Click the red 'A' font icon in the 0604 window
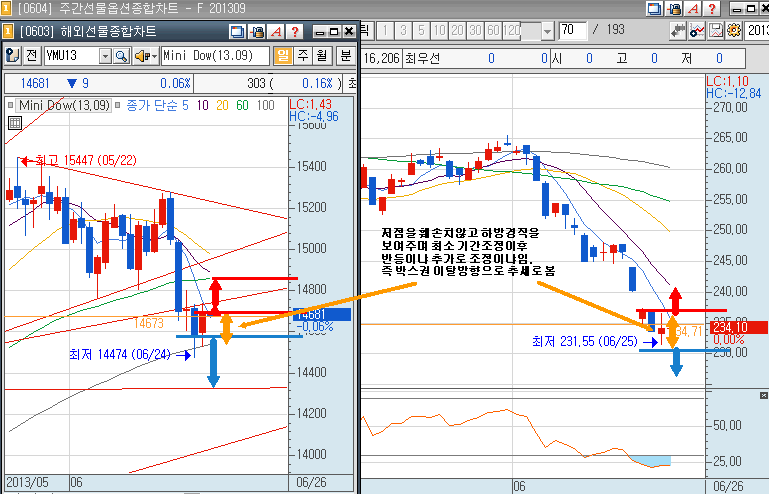Screen dimensions: 769x494 tap(693, 8)
